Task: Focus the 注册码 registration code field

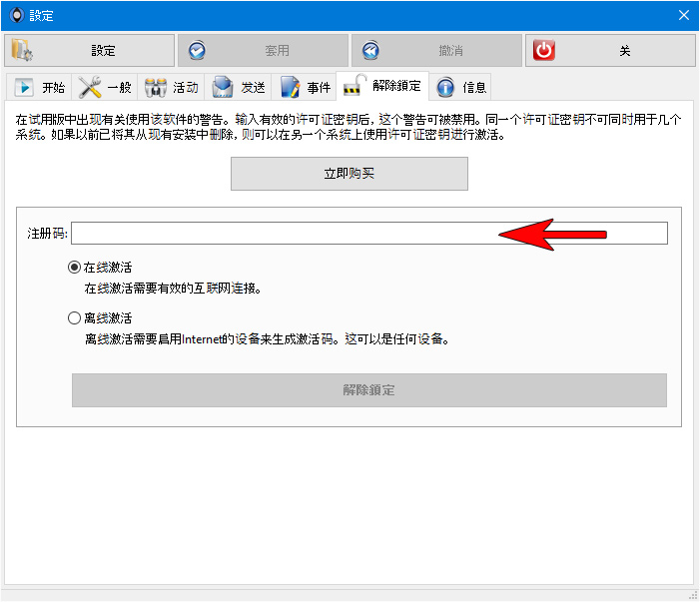Action: (x=369, y=233)
